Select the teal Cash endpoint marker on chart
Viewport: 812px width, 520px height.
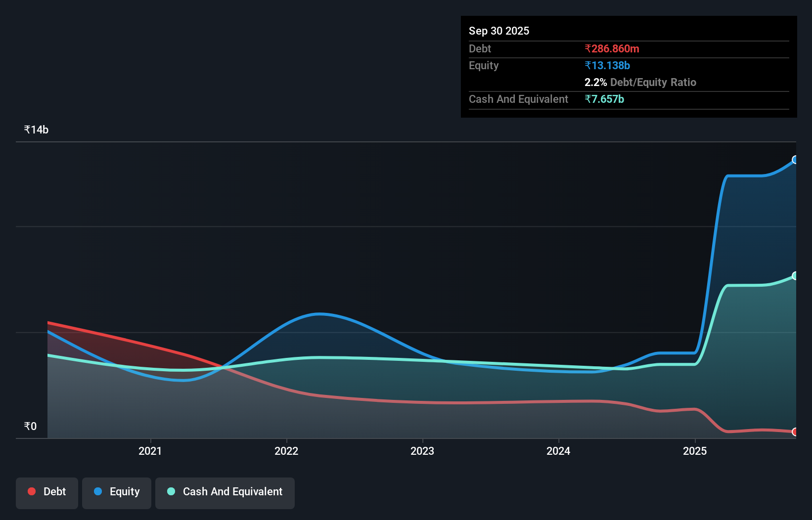(x=795, y=276)
